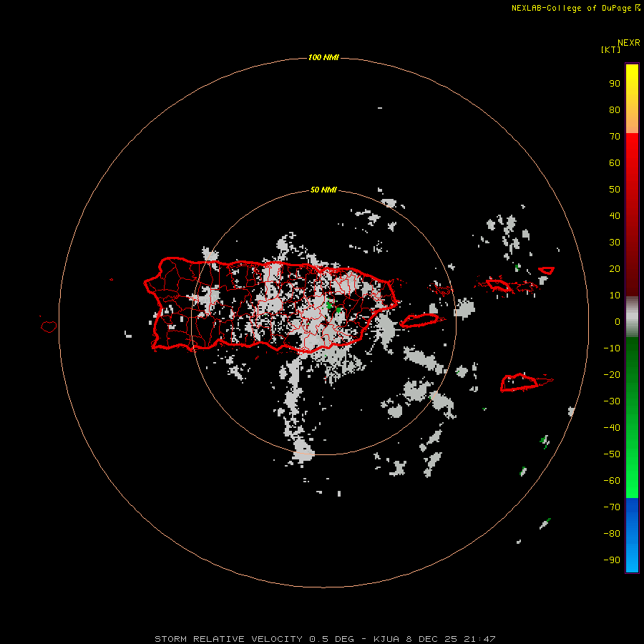The width and height of the screenshot is (644, 644).
Task: Click the -50 scale value
Action: tap(612, 454)
